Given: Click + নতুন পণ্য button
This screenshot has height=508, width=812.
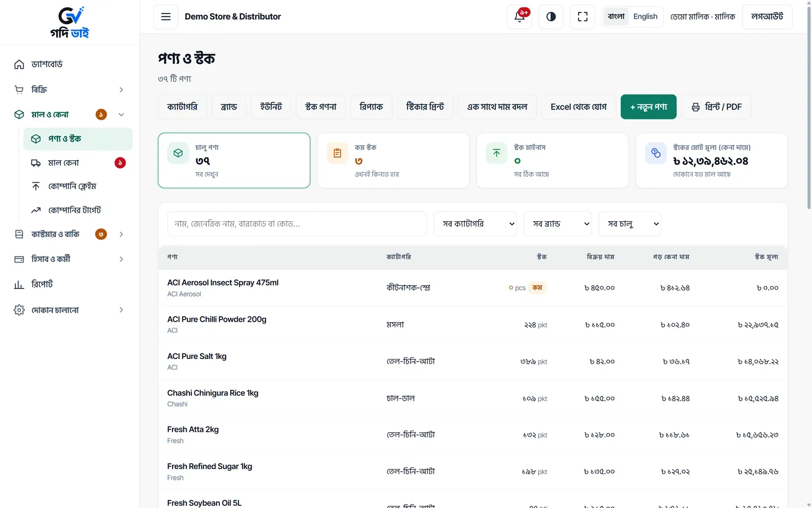Looking at the screenshot, I should [648, 107].
